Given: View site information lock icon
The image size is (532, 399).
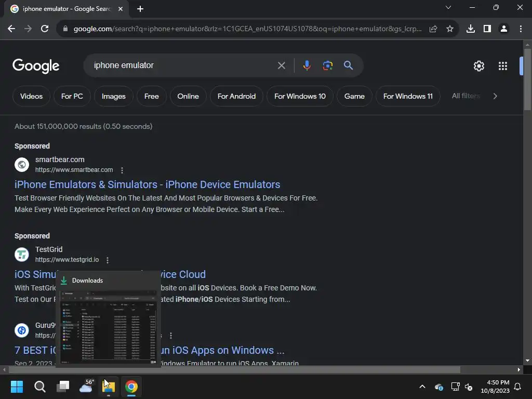Looking at the screenshot, I should point(65,29).
